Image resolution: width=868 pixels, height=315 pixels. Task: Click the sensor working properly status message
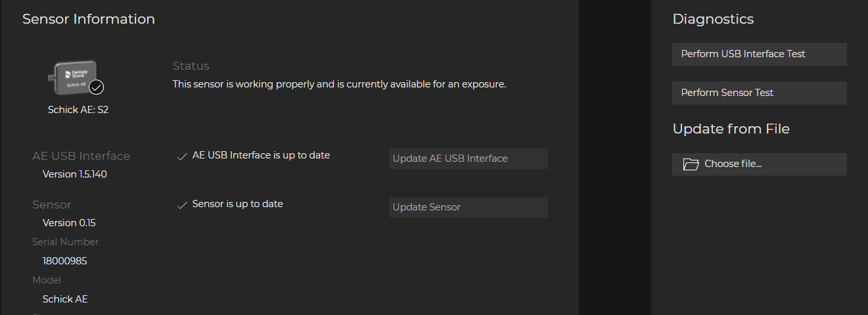[339, 84]
